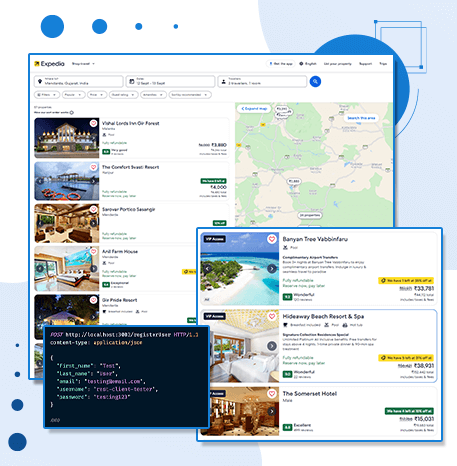This screenshot has height=466, width=457.
Task: Click the Expedia logo
Action: point(49,64)
